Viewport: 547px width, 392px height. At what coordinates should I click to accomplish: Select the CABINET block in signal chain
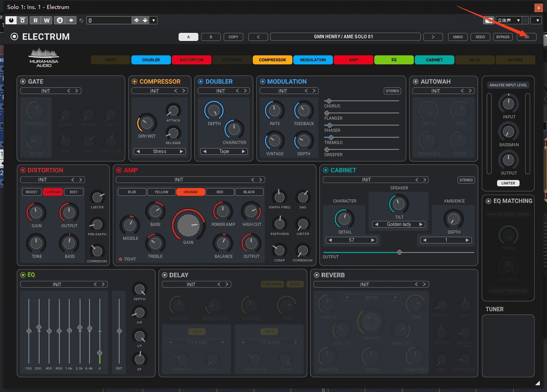435,60
